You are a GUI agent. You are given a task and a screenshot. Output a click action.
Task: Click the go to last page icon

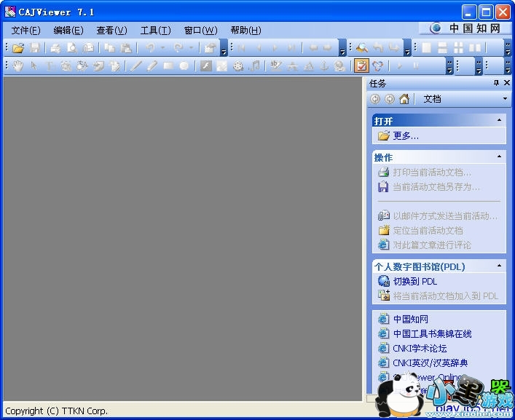point(291,48)
